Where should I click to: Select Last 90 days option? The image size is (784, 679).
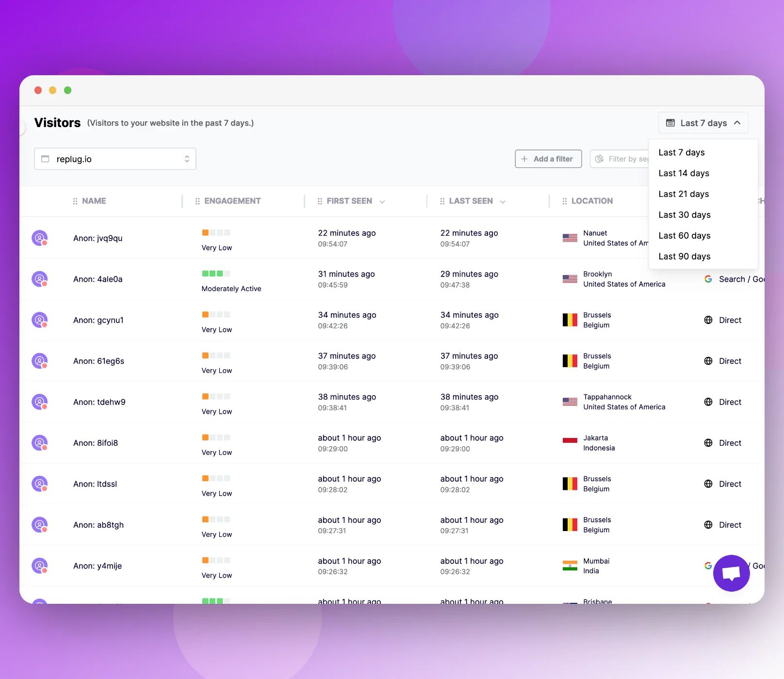(684, 256)
